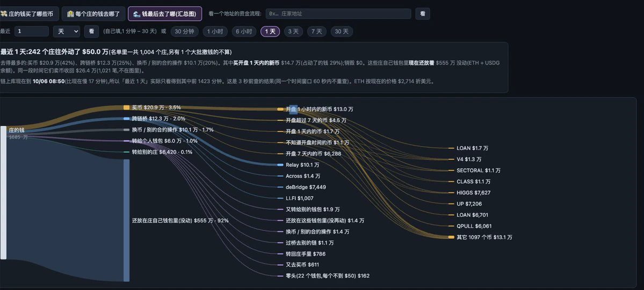Click the 跨链桥 $12.3 万 node
The width and height of the screenshot is (644, 290).
click(158, 118)
